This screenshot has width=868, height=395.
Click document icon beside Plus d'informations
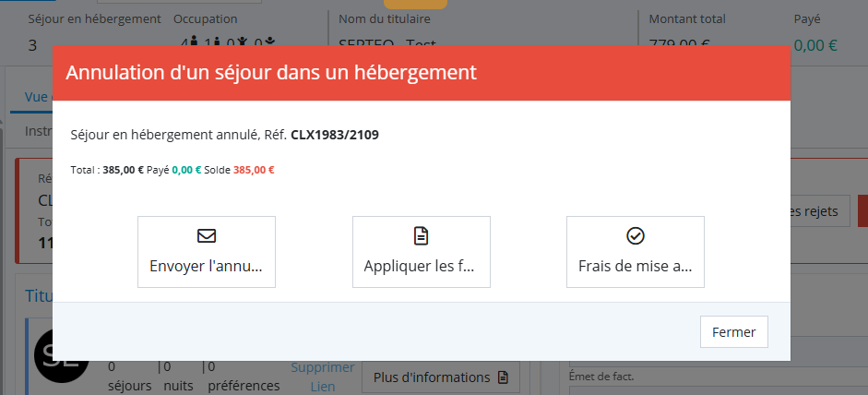pyautogui.click(x=503, y=377)
